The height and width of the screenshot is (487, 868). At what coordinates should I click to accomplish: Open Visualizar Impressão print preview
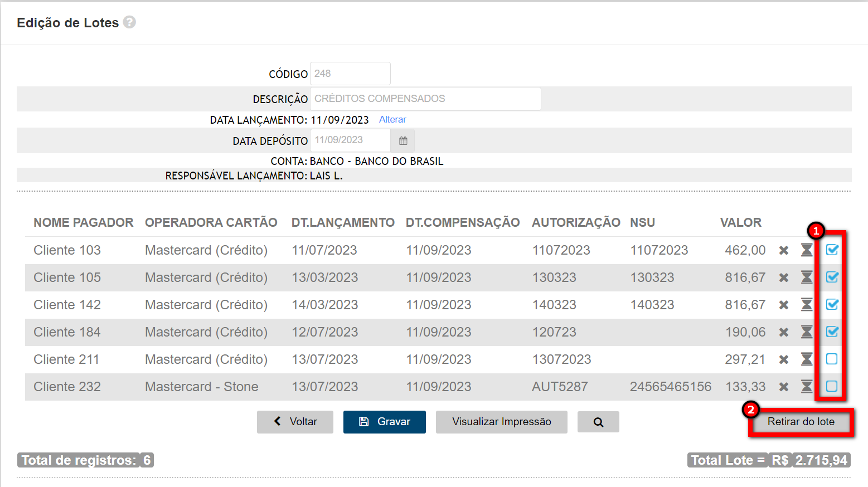(x=501, y=422)
